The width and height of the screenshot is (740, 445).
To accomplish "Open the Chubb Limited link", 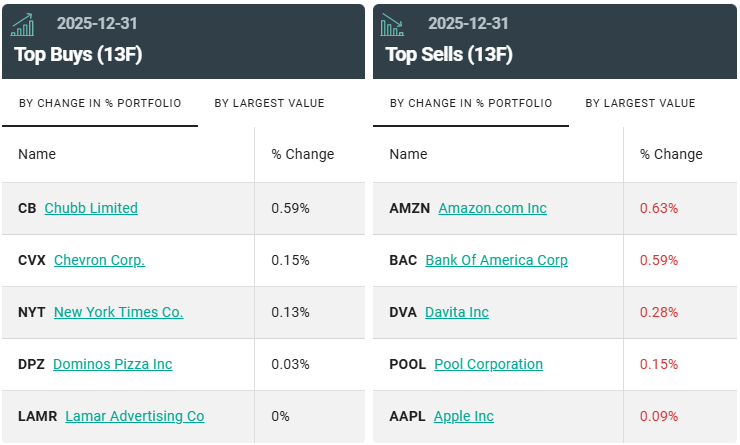I will 91,208.
